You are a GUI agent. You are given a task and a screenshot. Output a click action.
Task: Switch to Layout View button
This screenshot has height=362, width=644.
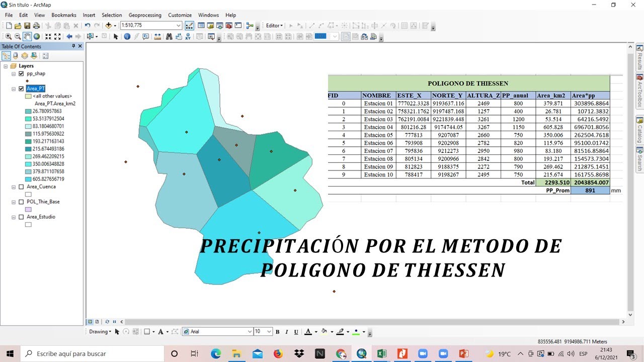(97, 321)
